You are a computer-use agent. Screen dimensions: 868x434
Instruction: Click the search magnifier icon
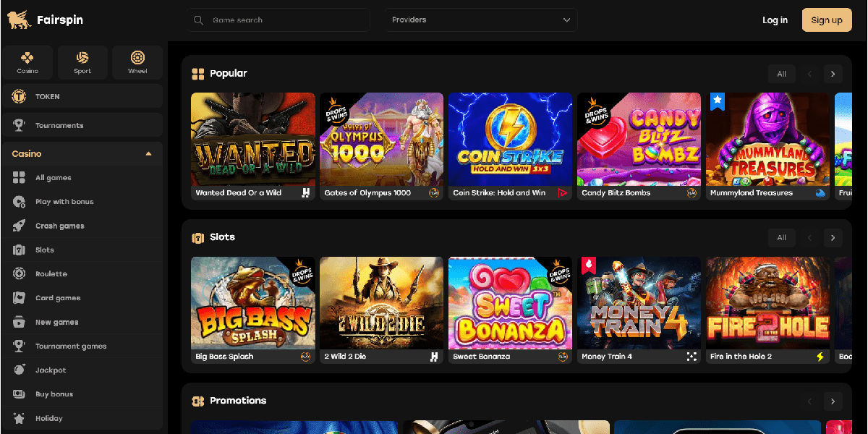coord(199,20)
